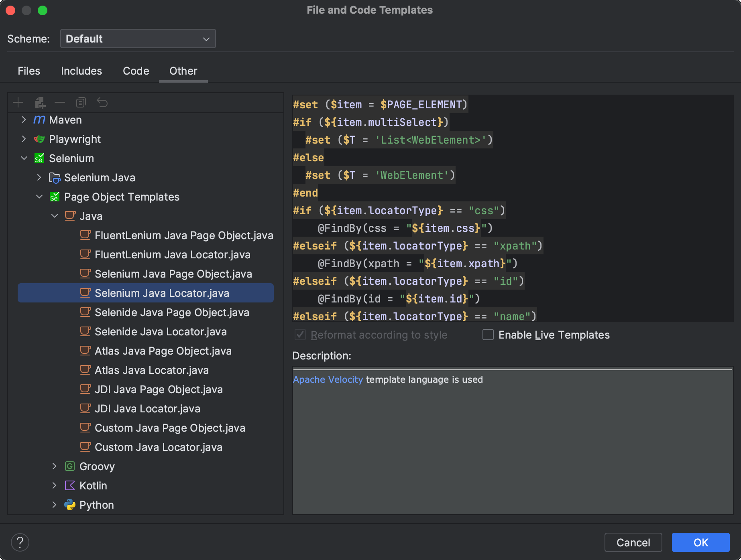Screen dimensions: 741x560
Task: Select Selenide Java Locator.java template
Action: pyautogui.click(x=161, y=331)
